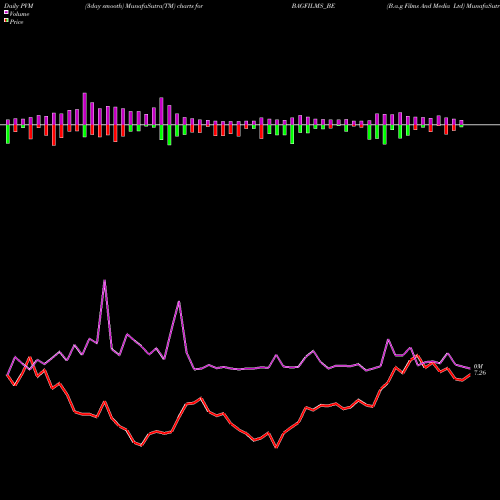
Task: Click the Price legend swatch
Action: 6,21
